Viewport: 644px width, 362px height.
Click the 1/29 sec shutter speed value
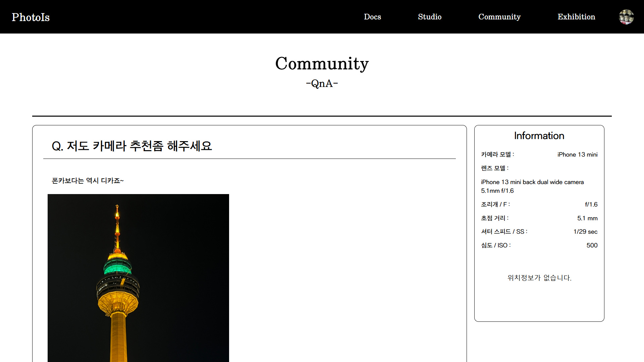585,232
